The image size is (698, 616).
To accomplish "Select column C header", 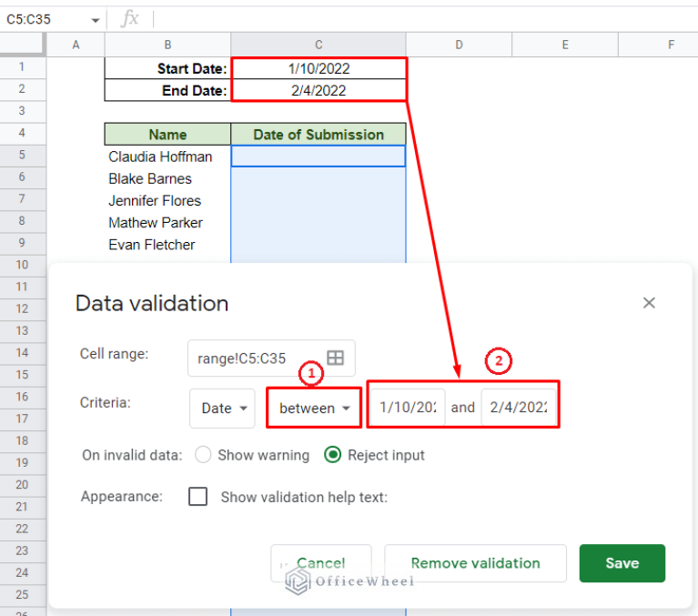I will pos(319,45).
